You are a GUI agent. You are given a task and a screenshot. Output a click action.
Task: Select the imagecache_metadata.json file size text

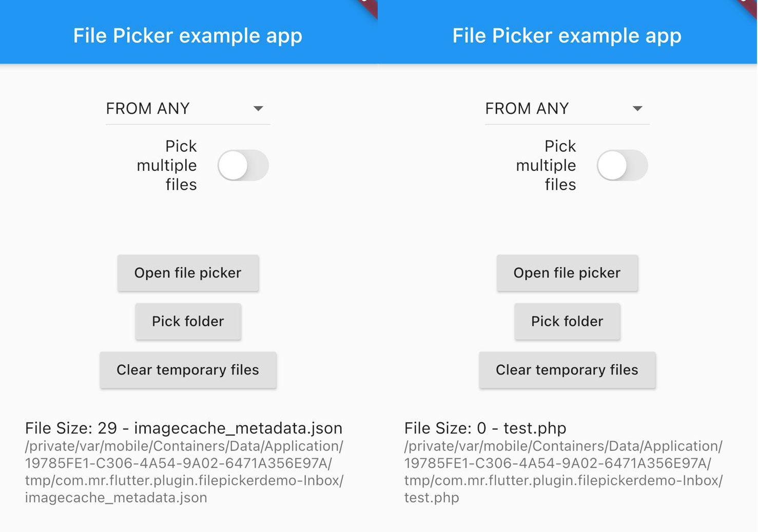click(184, 428)
